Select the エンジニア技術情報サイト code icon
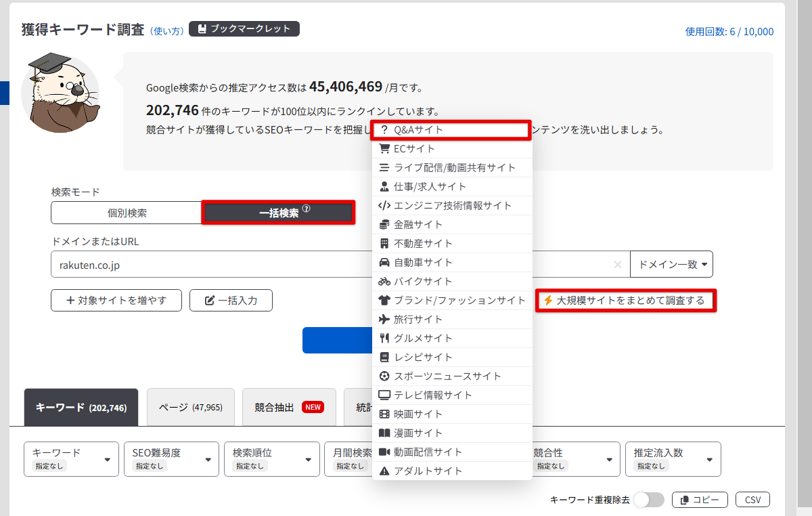The width and height of the screenshot is (812, 516). tap(383, 205)
